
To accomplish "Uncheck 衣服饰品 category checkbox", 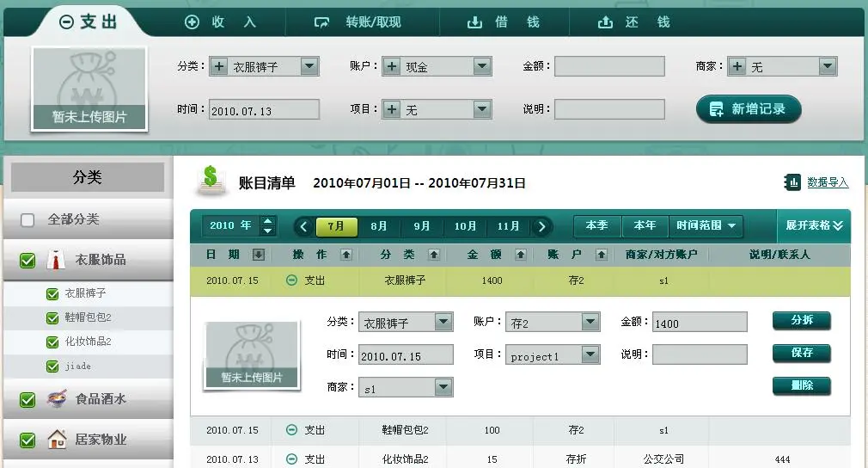I will pos(28,260).
